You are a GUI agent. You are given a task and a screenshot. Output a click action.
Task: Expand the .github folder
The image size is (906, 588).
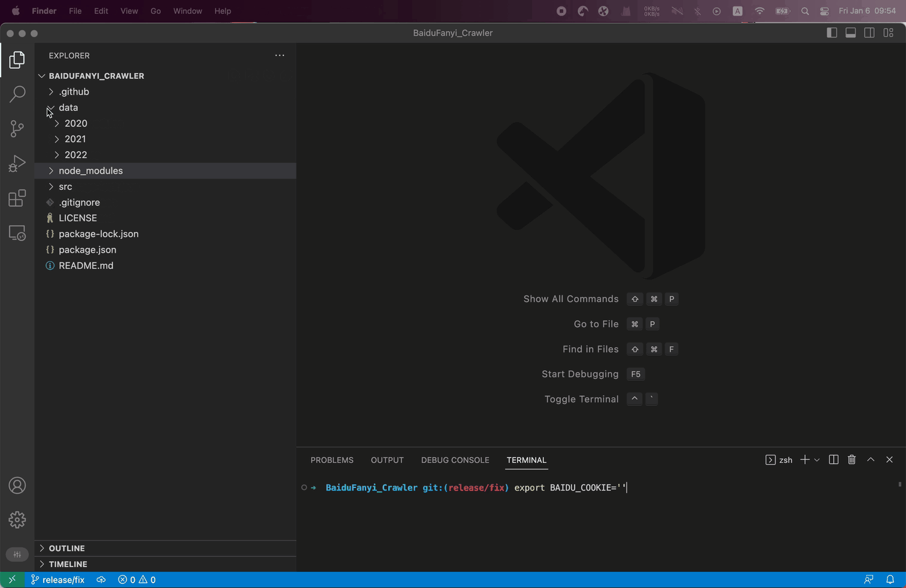[x=165, y=92]
